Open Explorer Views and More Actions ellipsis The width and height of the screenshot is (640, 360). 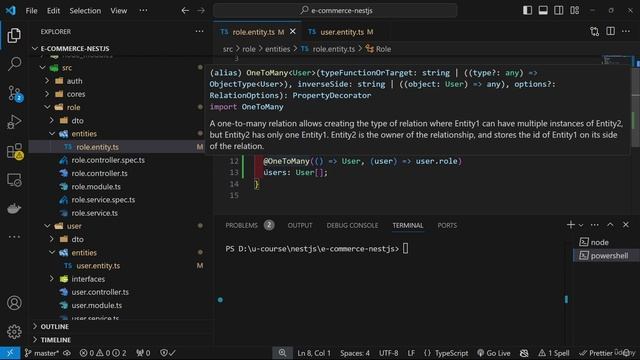199,31
